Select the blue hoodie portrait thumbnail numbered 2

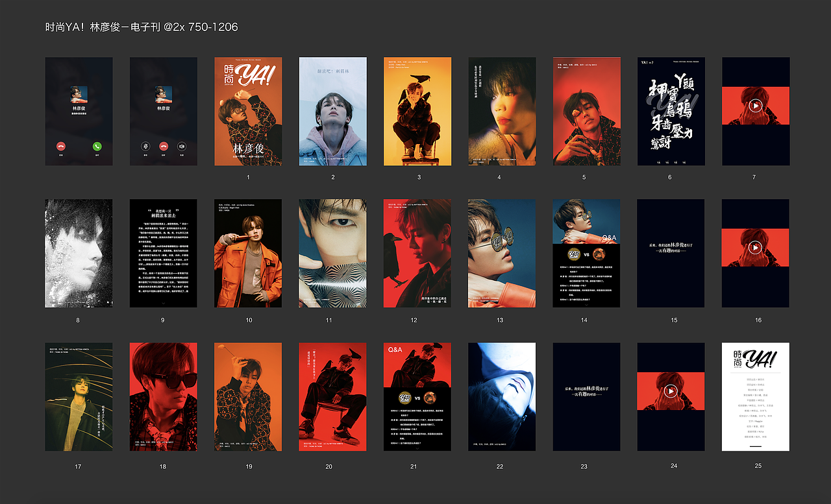click(x=333, y=111)
